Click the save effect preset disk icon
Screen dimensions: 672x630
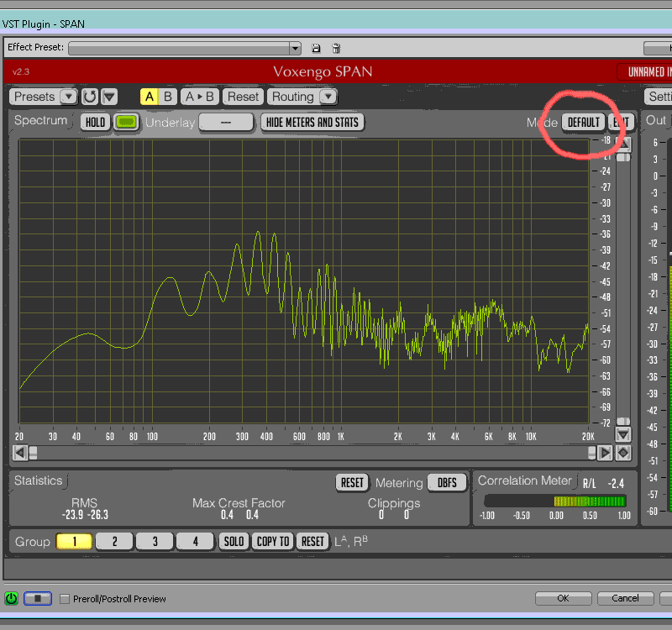pos(317,49)
